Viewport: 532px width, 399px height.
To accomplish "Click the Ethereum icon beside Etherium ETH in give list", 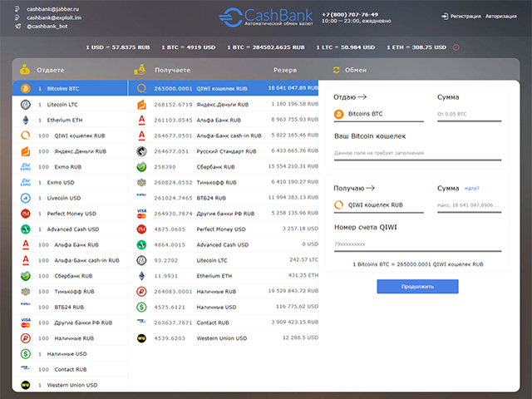I will coord(26,120).
